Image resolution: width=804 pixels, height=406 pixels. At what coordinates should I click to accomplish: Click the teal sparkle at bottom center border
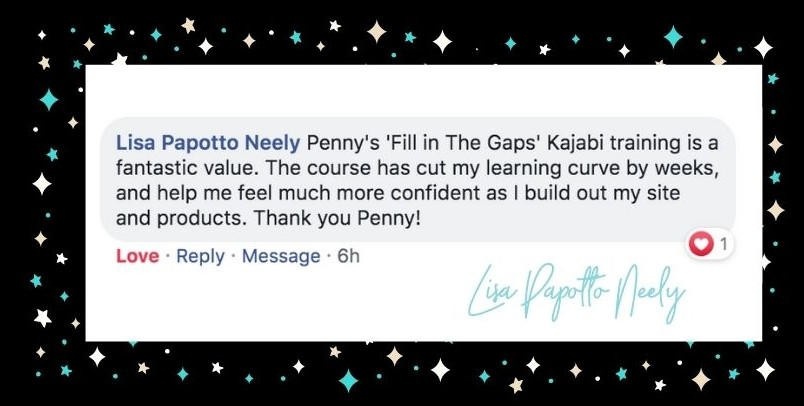click(349, 380)
